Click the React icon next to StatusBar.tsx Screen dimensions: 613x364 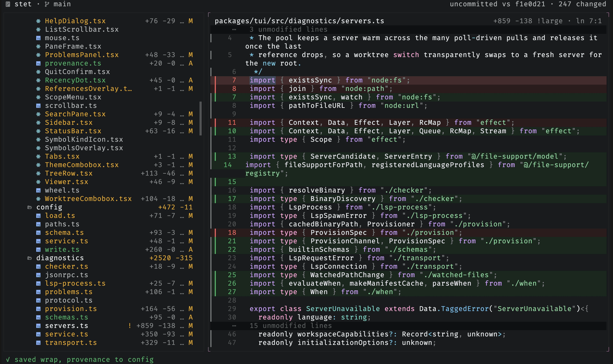(39, 131)
